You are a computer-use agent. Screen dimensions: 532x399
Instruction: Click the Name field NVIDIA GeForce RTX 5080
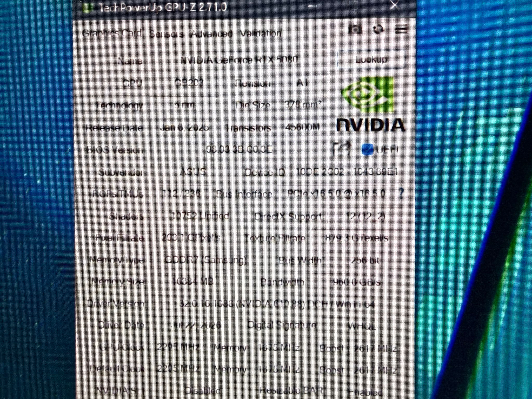[x=239, y=60]
